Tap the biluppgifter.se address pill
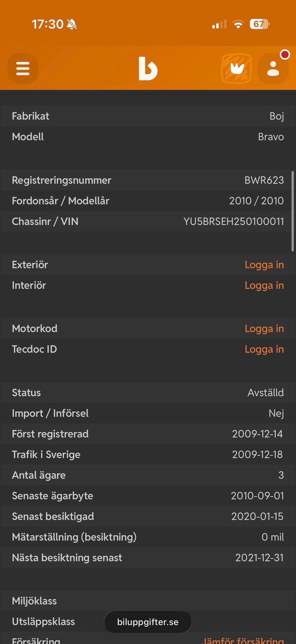 [148, 622]
